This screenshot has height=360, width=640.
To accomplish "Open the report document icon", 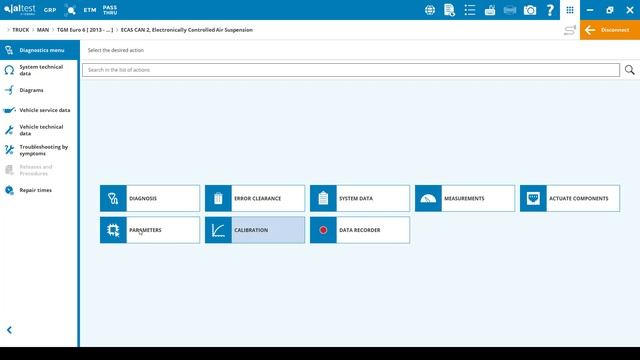I will click(x=449, y=10).
